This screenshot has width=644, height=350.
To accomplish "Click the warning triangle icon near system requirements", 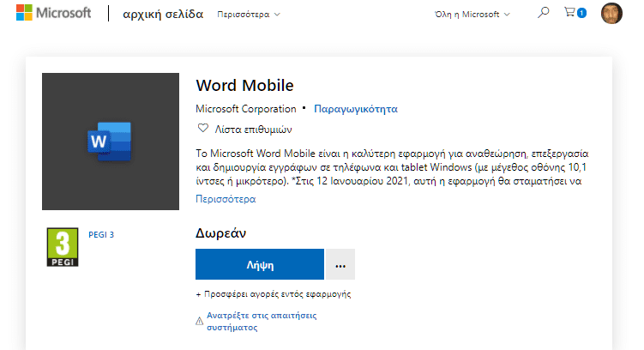I will 199,321.
